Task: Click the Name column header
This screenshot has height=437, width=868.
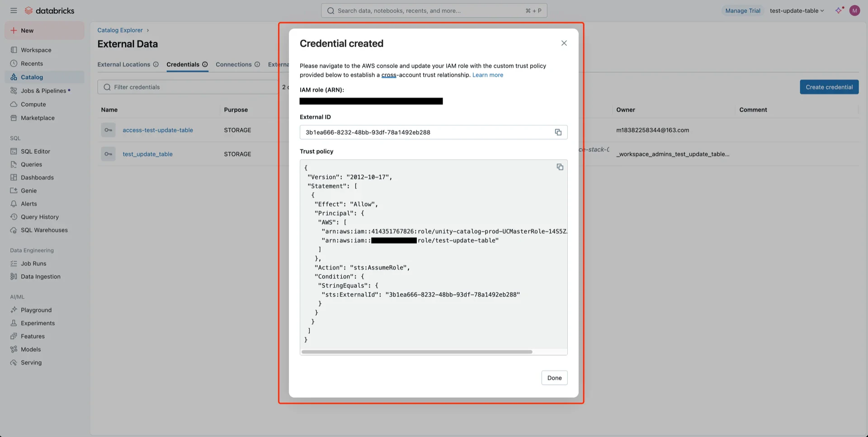Action: pyautogui.click(x=109, y=110)
